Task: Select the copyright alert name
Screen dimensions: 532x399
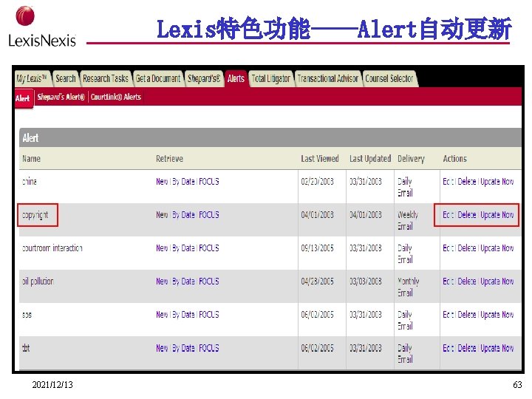Action: [35, 215]
